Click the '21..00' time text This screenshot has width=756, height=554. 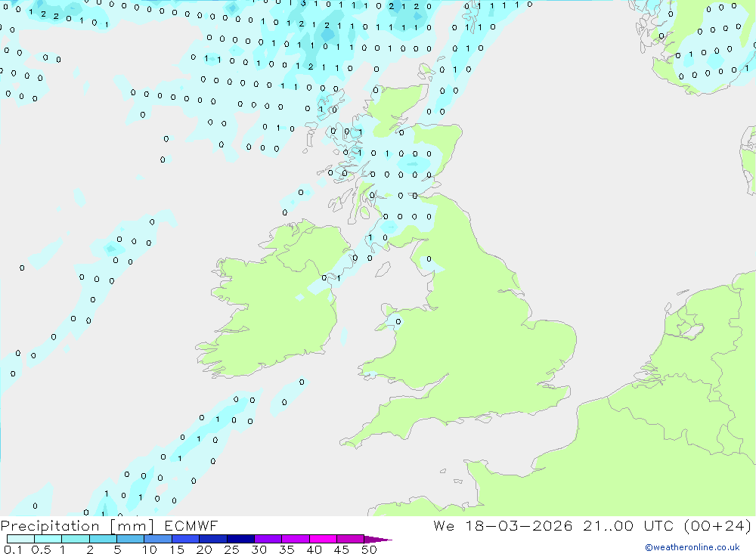click(608, 525)
